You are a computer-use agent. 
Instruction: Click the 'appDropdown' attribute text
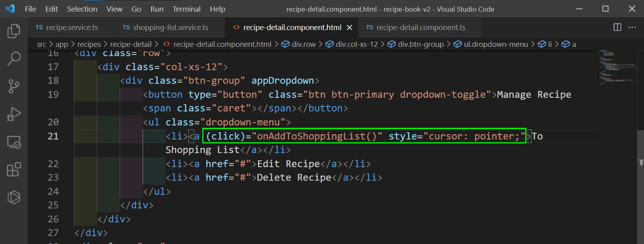click(282, 81)
